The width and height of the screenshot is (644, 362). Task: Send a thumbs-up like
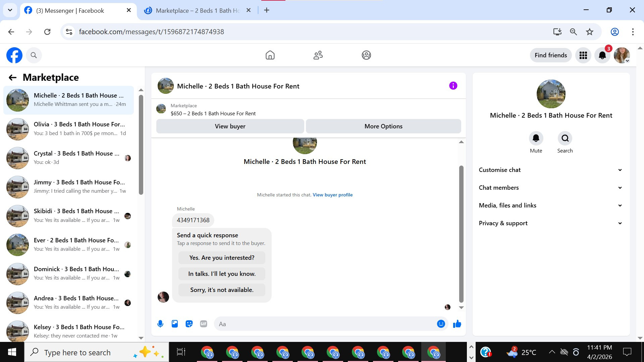tap(457, 324)
